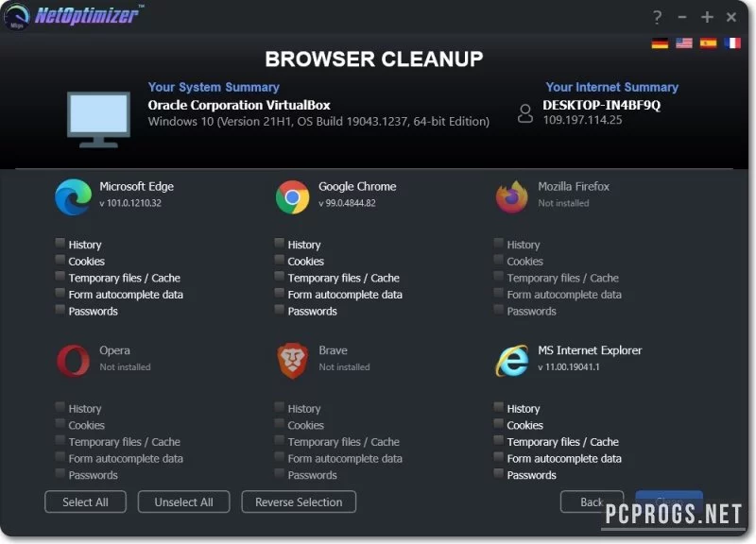The image size is (756, 544).
Task: Close NetOptimizer with the X icon
Action: pos(731,17)
